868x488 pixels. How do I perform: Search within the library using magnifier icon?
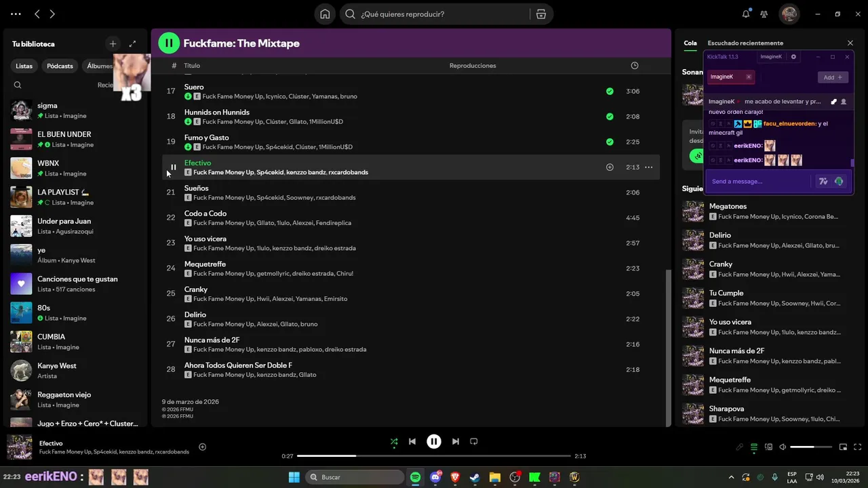(18, 85)
